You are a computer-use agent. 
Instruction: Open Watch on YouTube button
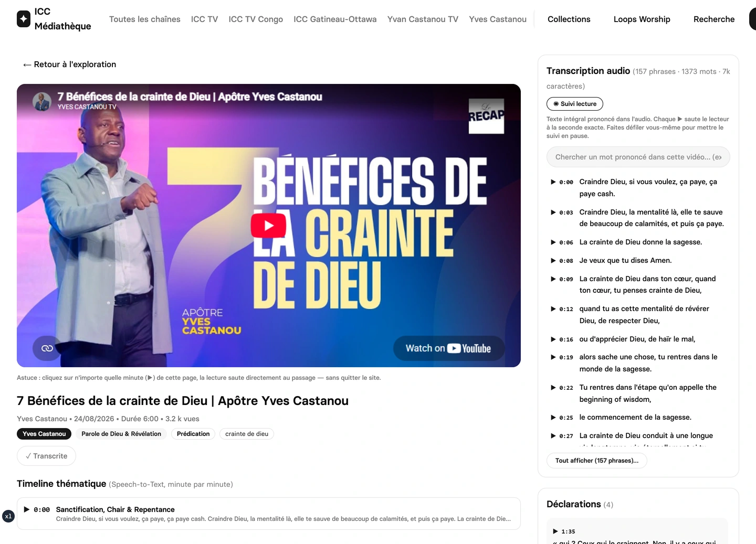448,348
